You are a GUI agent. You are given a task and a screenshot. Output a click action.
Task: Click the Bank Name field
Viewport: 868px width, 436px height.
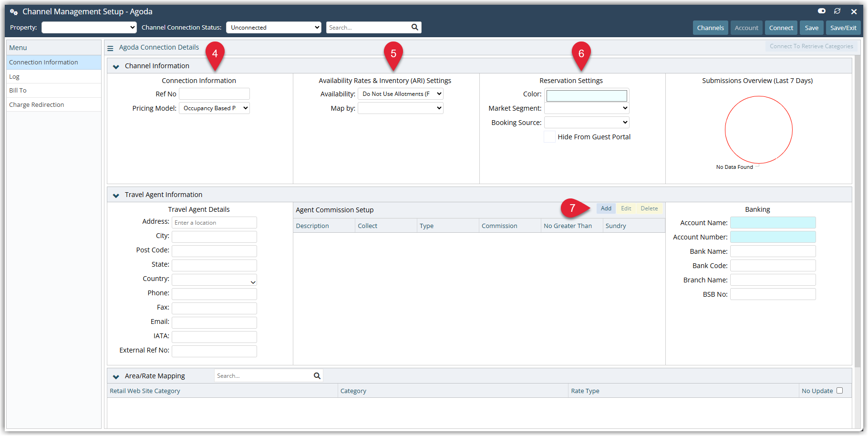[773, 251]
